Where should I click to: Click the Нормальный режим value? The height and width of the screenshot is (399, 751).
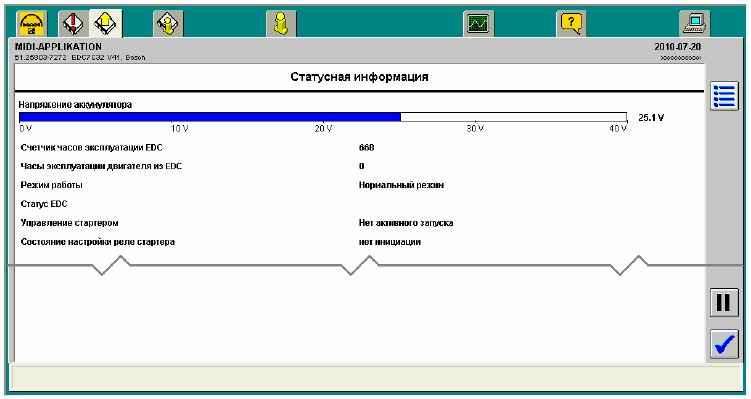pos(401,185)
